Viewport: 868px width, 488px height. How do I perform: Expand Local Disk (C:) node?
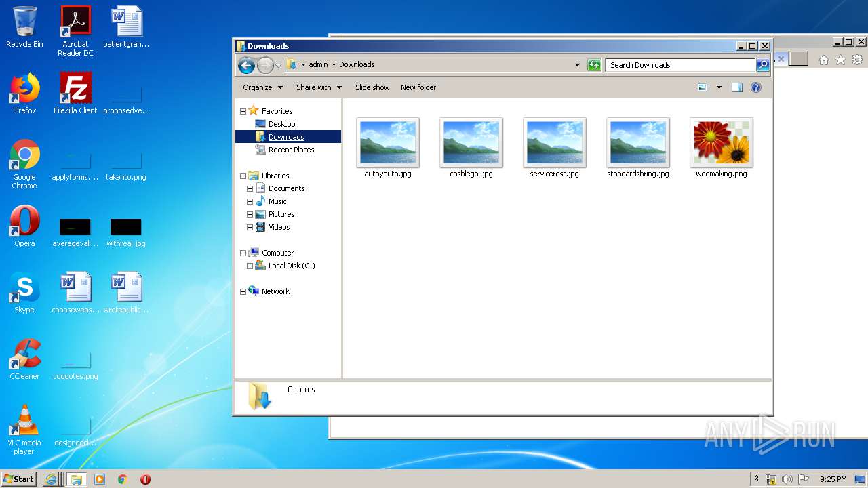(250, 266)
